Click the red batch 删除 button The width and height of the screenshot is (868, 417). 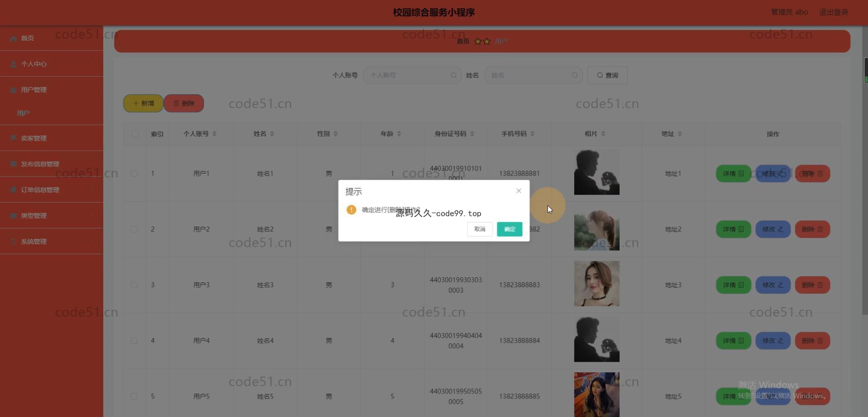184,103
